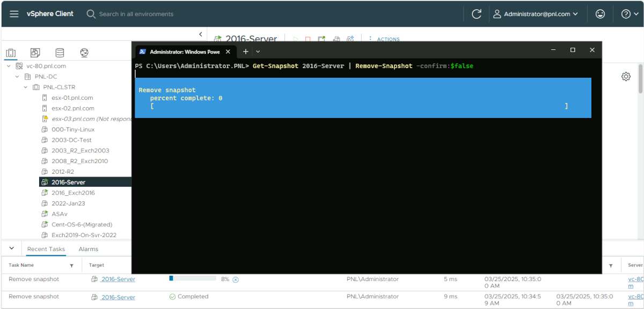
Task: Open the PowerShell new tab dropdown arrow
Action: tap(258, 51)
